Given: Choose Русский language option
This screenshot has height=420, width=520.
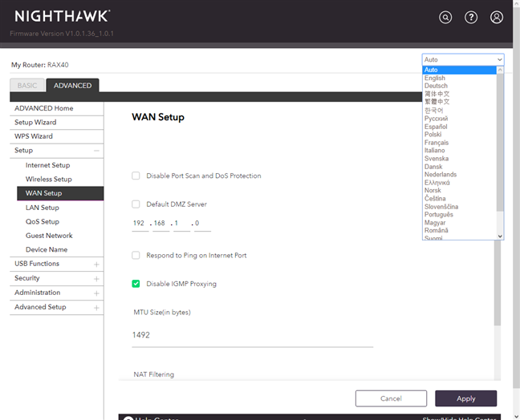Looking at the screenshot, I should click(x=460, y=119).
